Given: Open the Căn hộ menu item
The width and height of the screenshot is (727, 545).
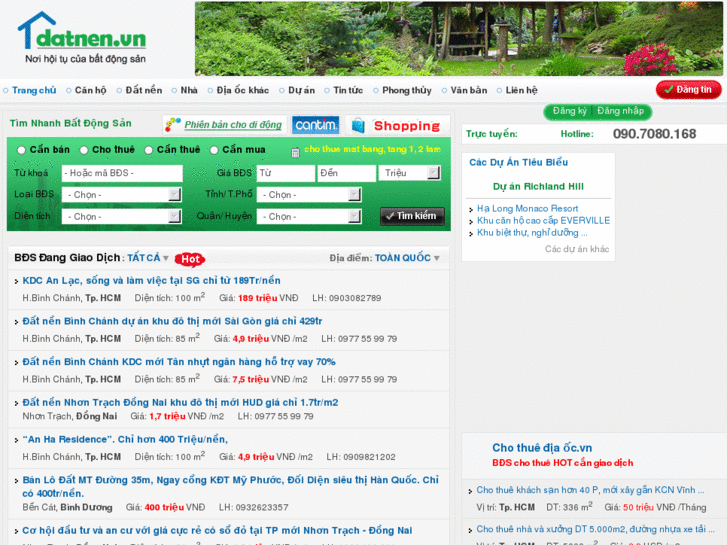Looking at the screenshot, I should point(90,90).
